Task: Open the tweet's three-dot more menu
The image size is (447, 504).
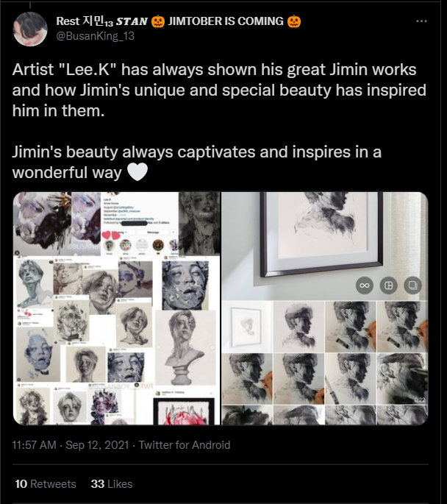Action: (x=421, y=21)
